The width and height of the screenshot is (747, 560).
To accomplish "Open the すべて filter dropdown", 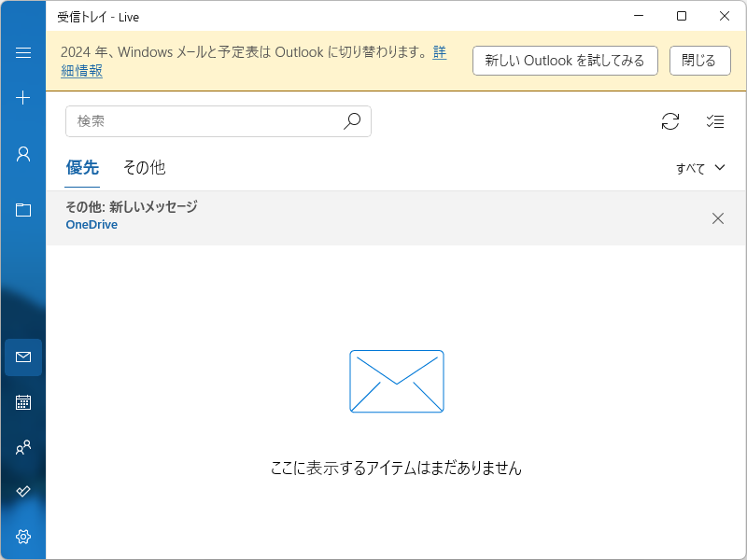I will click(700, 168).
